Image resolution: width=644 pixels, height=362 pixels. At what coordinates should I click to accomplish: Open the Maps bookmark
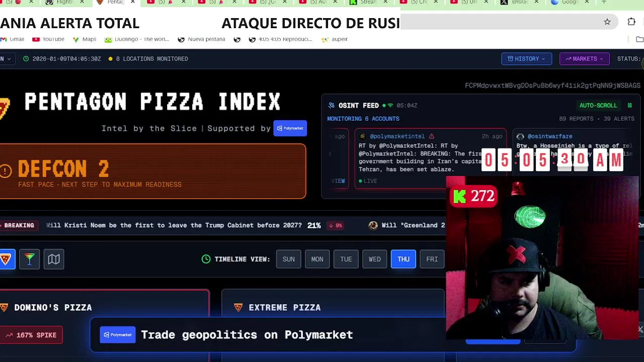(x=84, y=39)
